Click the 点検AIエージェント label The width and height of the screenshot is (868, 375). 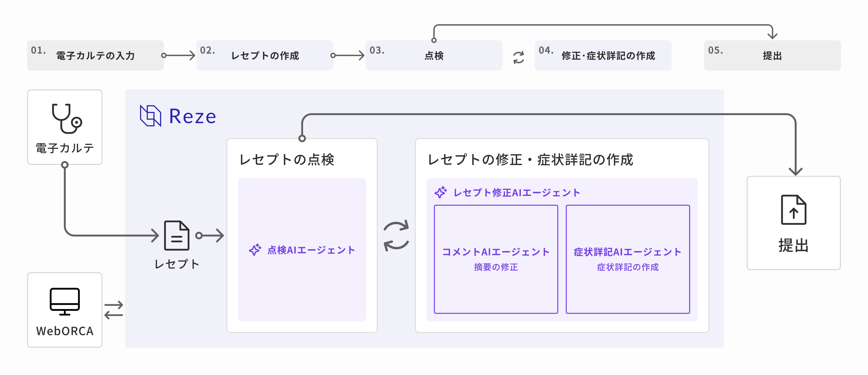tap(311, 250)
